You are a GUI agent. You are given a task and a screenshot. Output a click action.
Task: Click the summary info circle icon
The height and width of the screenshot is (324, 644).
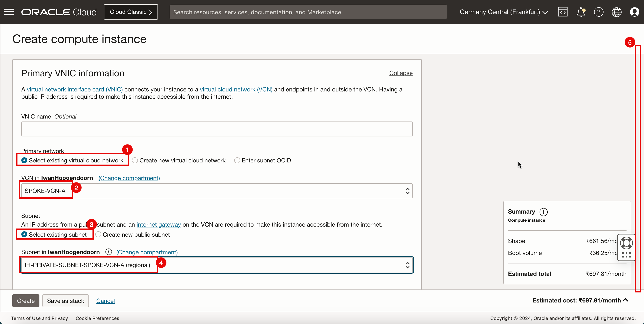544,212
